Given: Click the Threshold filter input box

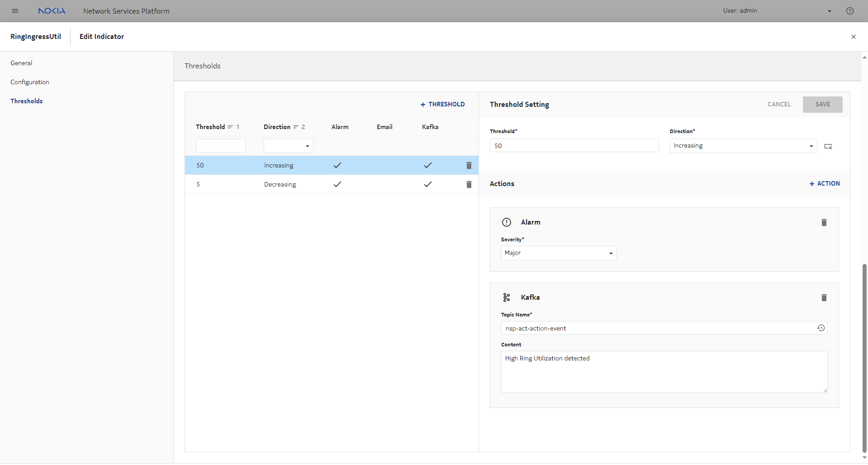Looking at the screenshot, I should [221, 146].
